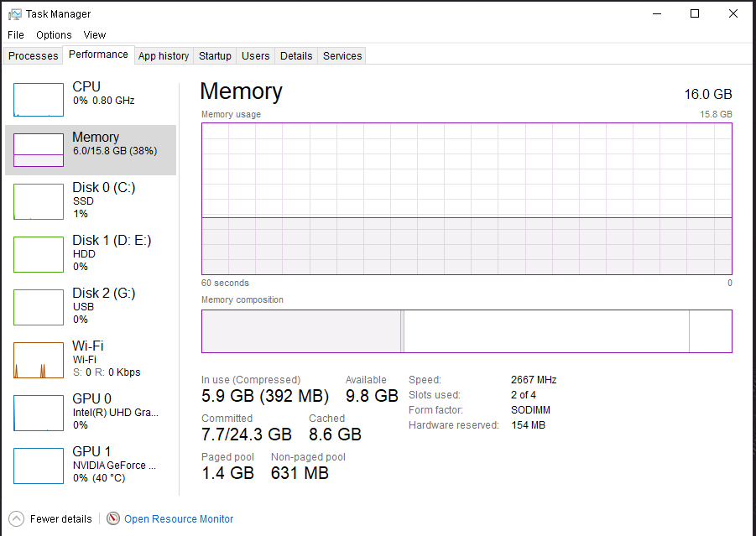Switch to the App history tab
The width and height of the screenshot is (756, 536).
164,56
